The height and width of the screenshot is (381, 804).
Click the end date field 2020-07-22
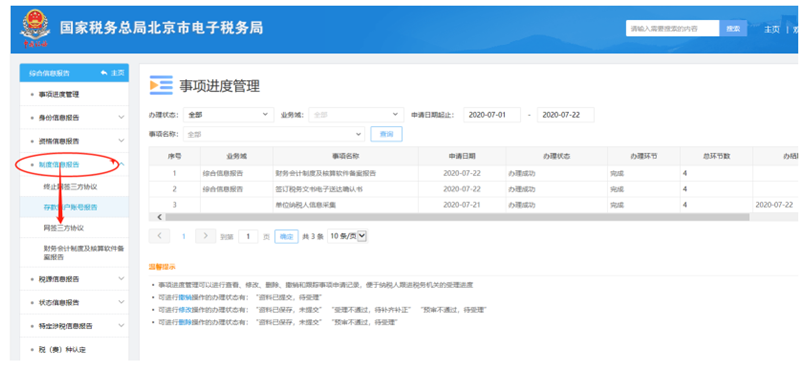click(x=566, y=115)
